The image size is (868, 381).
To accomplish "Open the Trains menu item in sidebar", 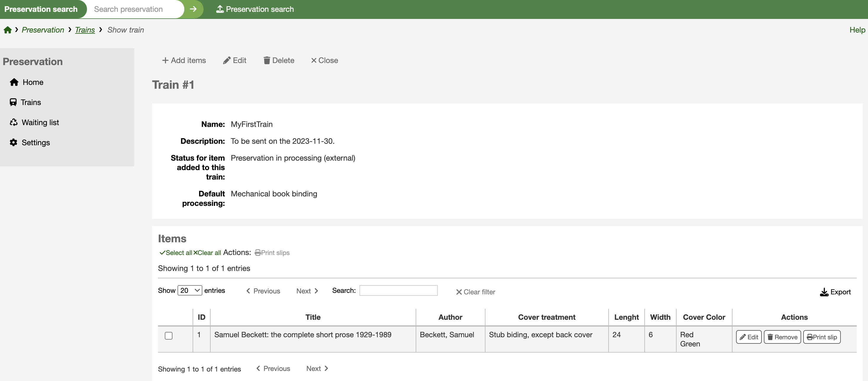I will pos(31,102).
